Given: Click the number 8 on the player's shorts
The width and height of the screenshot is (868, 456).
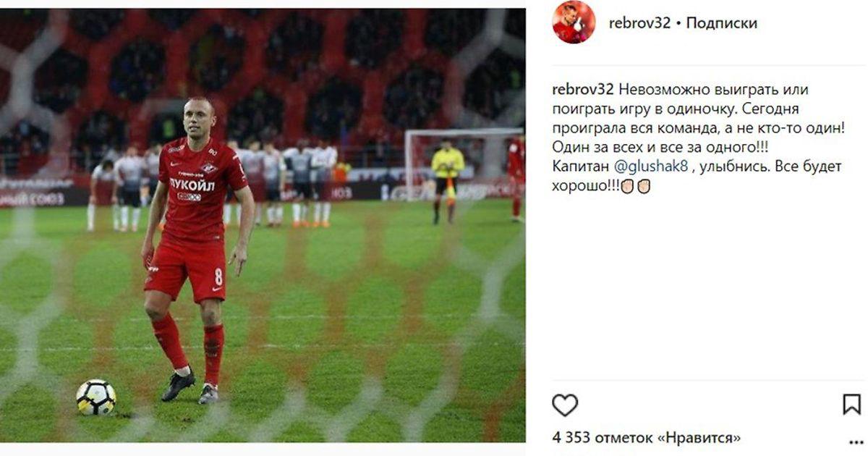Looking at the screenshot, I should 218,277.
